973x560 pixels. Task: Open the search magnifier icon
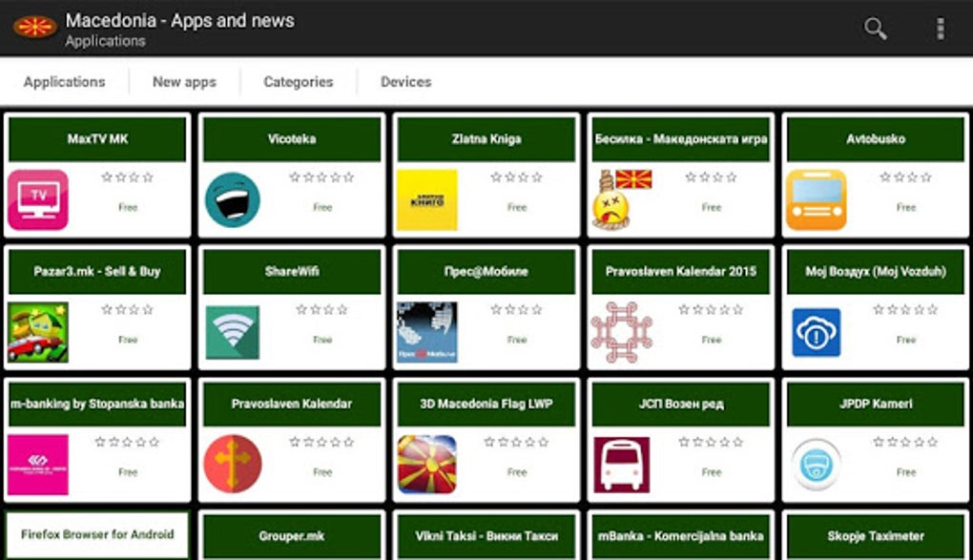(x=875, y=29)
